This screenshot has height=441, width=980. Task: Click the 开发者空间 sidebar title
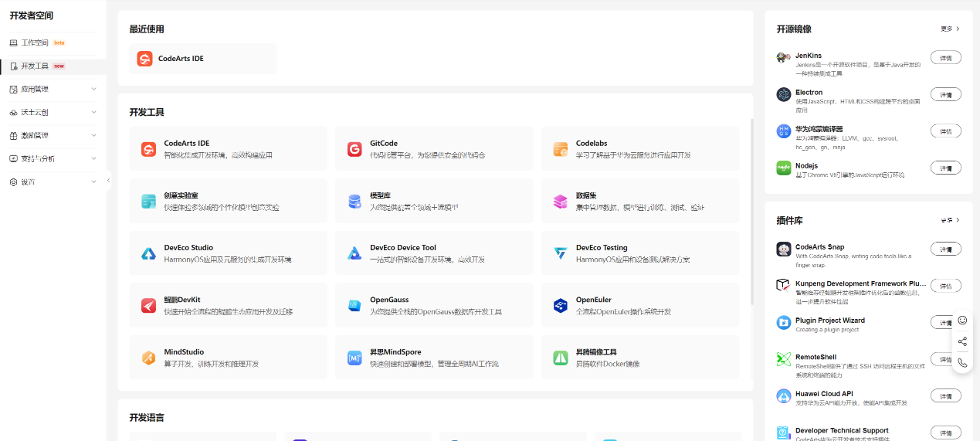click(x=32, y=15)
